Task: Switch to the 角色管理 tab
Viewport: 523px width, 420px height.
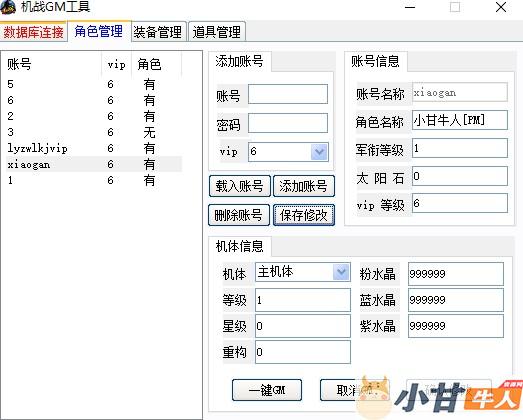Action: [99, 31]
